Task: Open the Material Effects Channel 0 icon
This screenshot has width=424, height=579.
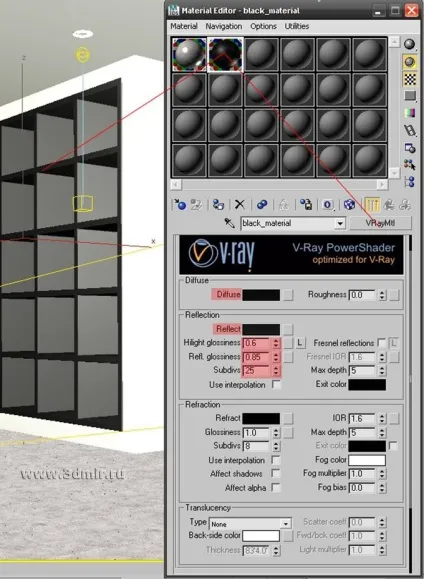Action: point(328,204)
